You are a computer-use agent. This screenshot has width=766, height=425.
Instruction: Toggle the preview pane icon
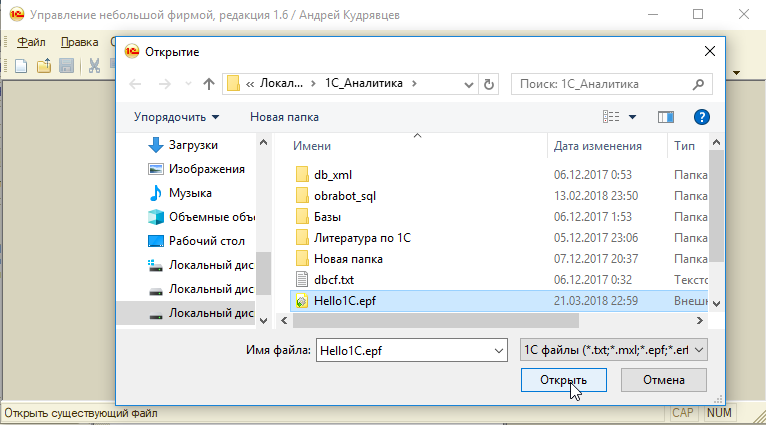(666, 117)
